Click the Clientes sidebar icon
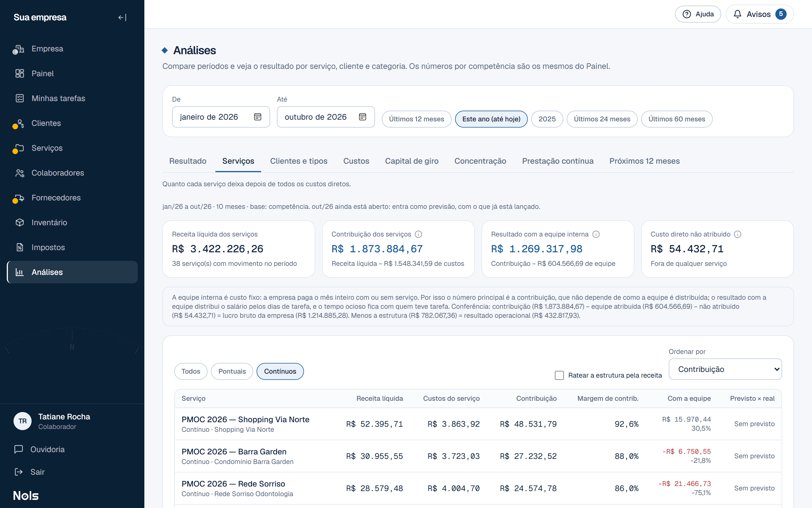The height and width of the screenshot is (508, 812). coord(19,123)
